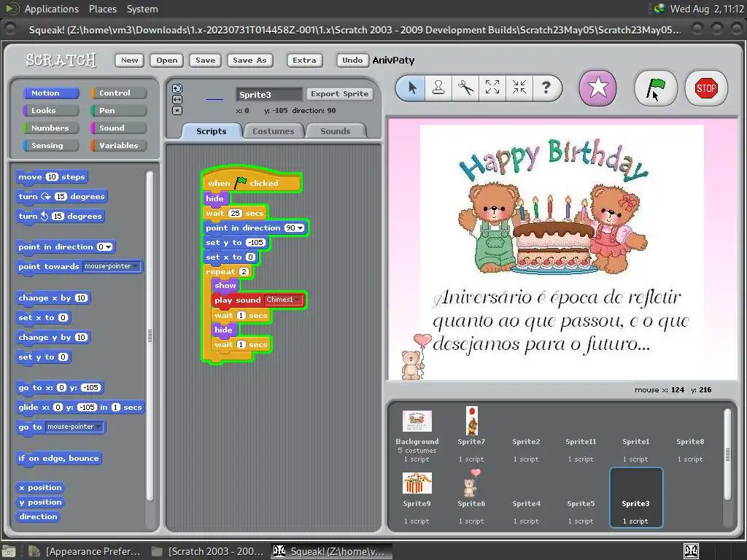Open the direction 90 dropdown in script
The width and height of the screenshot is (747, 560).
pos(300,228)
